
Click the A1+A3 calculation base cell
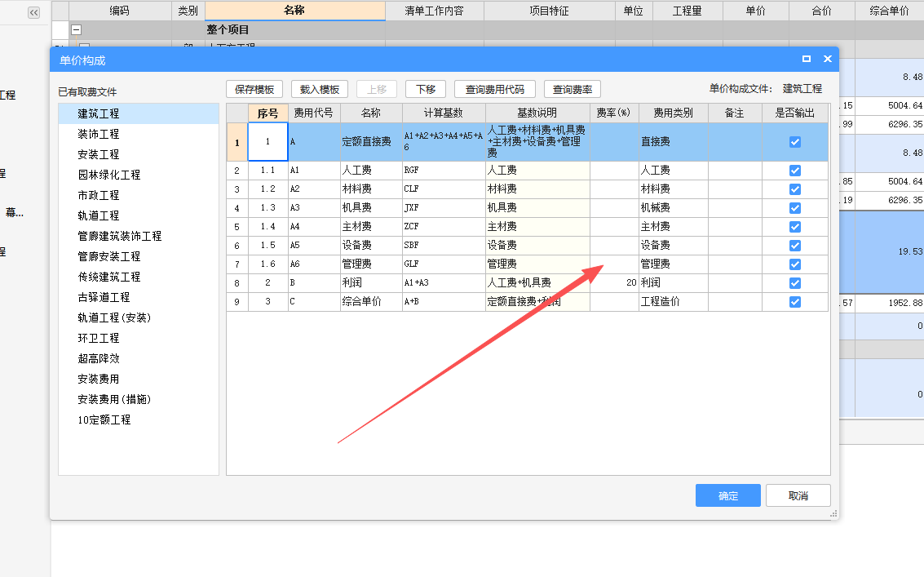click(444, 283)
